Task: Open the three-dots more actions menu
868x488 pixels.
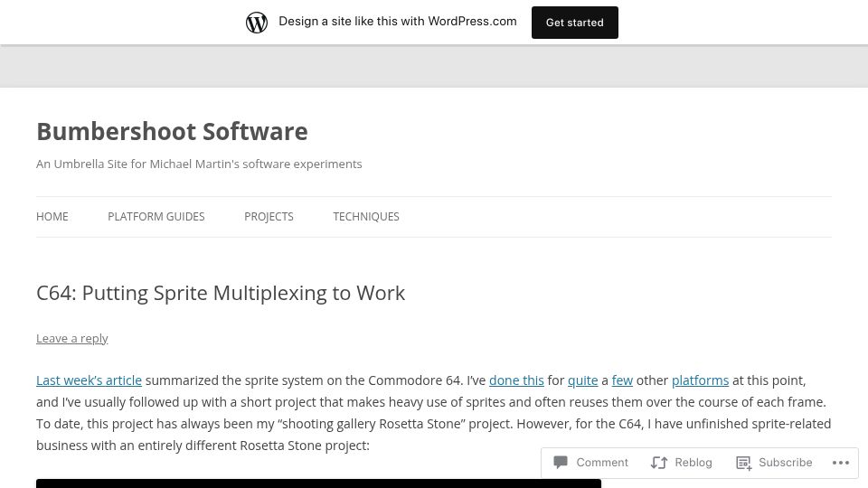Action: click(x=840, y=463)
